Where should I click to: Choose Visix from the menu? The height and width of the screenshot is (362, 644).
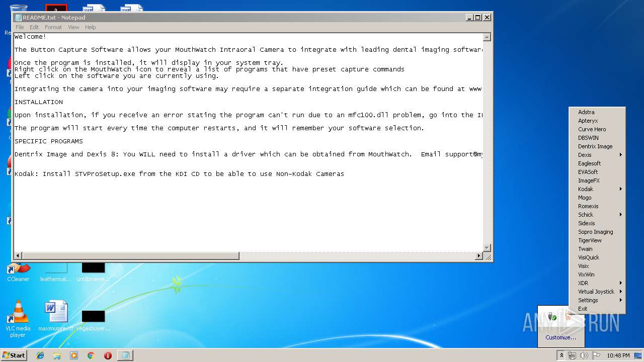(597, 266)
